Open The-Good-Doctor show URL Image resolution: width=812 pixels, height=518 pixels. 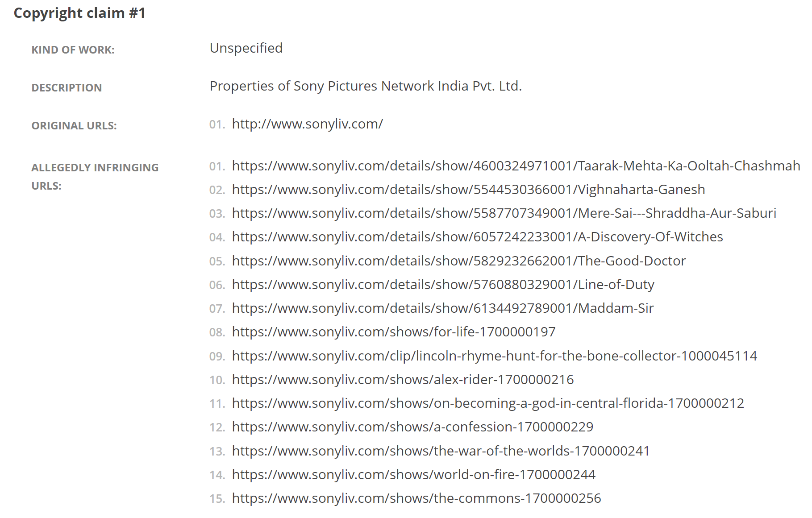click(x=459, y=261)
